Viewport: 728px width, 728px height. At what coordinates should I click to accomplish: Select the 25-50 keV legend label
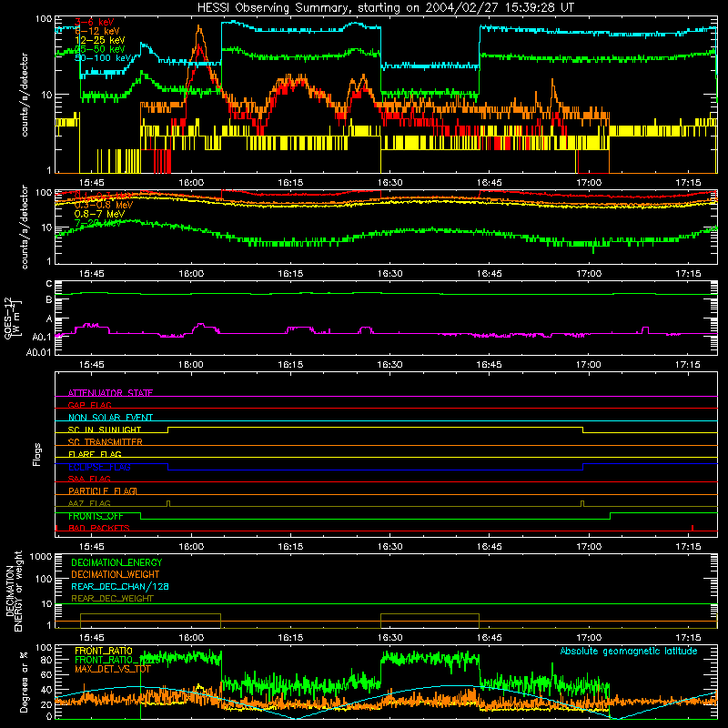[x=99, y=49]
